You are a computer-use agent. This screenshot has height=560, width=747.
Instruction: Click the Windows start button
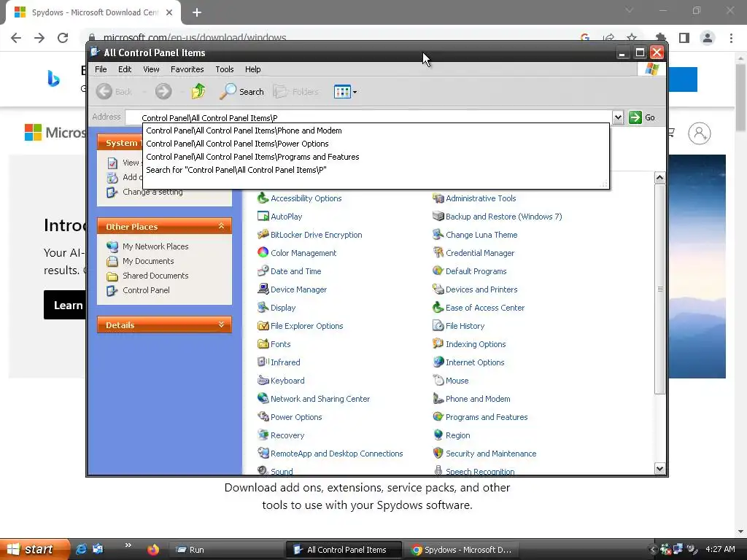(x=34, y=549)
